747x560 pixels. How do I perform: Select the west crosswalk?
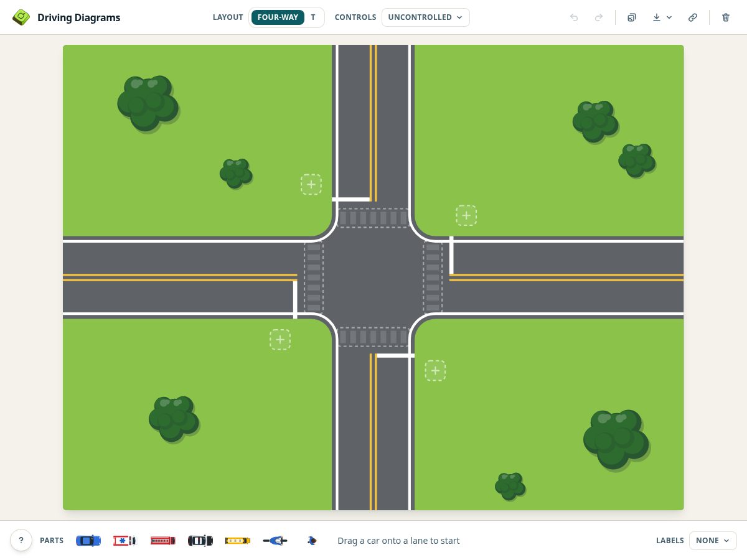click(x=314, y=278)
